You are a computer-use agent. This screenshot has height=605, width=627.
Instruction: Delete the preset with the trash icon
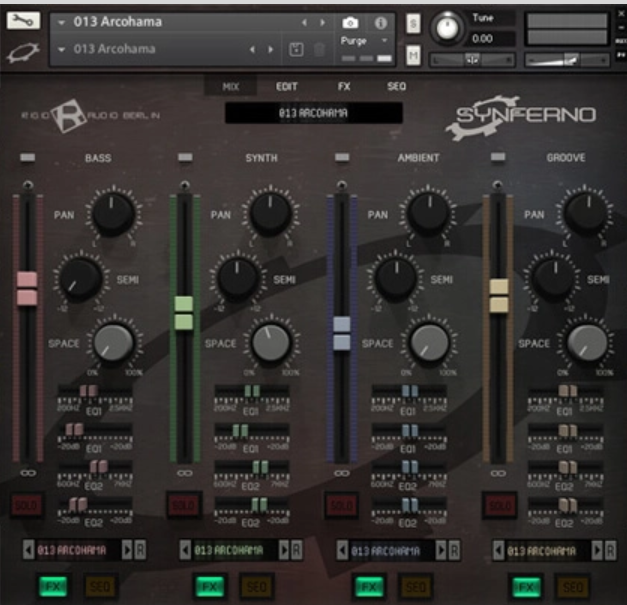click(x=319, y=50)
